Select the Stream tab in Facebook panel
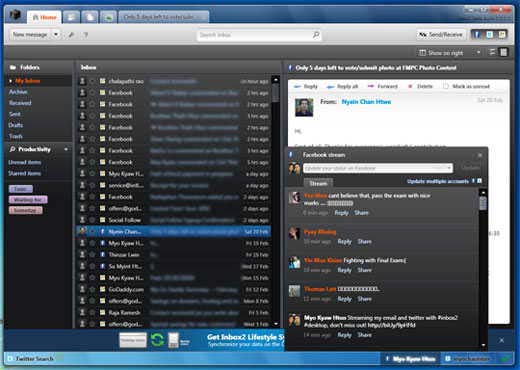This screenshot has width=520, height=370. (x=318, y=183)
